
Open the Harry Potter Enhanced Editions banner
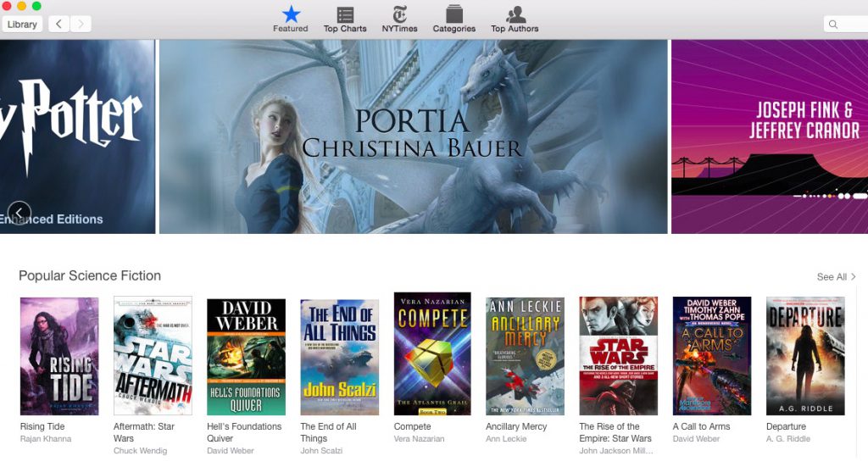77,136
